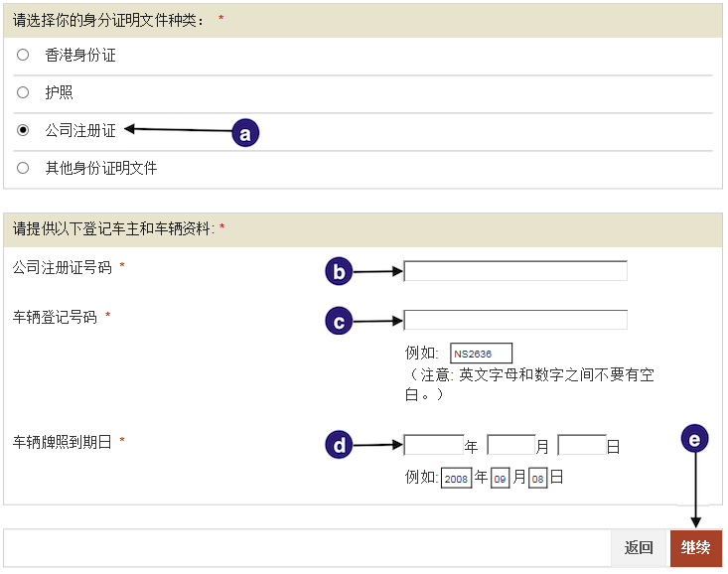This screenshot has height=574, width=728.
Task: Click the expiry date day field
Action: point(582,445)
